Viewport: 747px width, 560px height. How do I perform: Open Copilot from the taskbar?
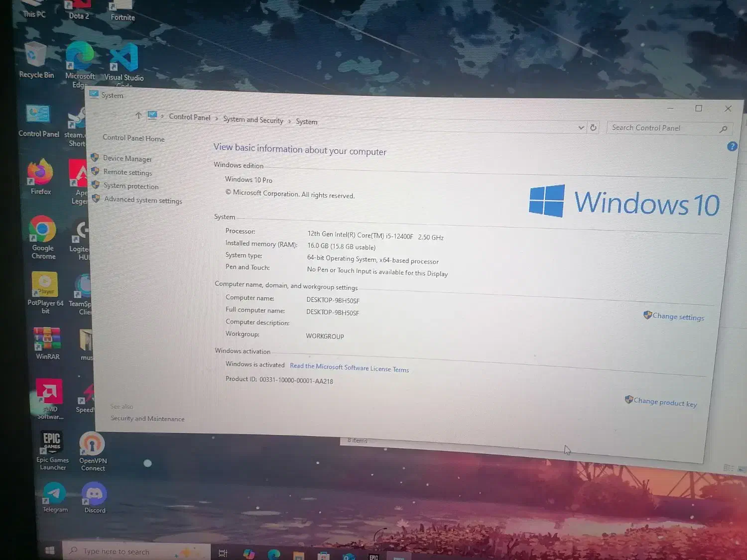(249, 554)
